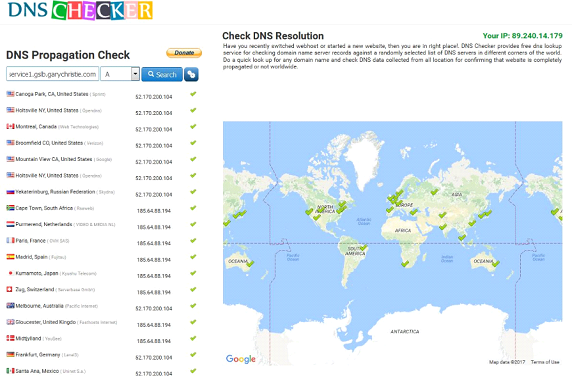573x381 pixels.
Task: Open the record type A dropdown
Action: [x=120, y=74]
